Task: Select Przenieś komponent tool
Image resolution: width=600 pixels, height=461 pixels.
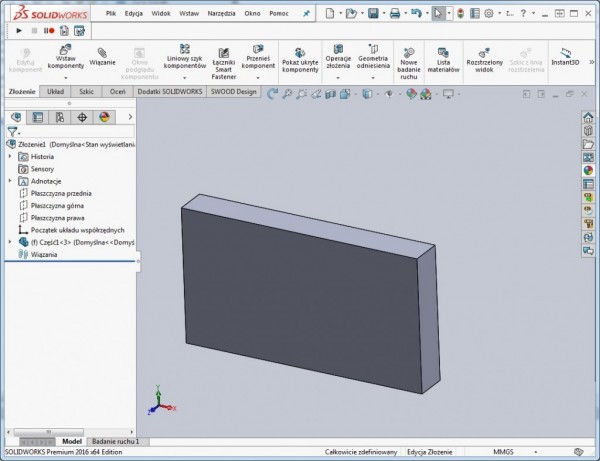Action: coord(258,57)
